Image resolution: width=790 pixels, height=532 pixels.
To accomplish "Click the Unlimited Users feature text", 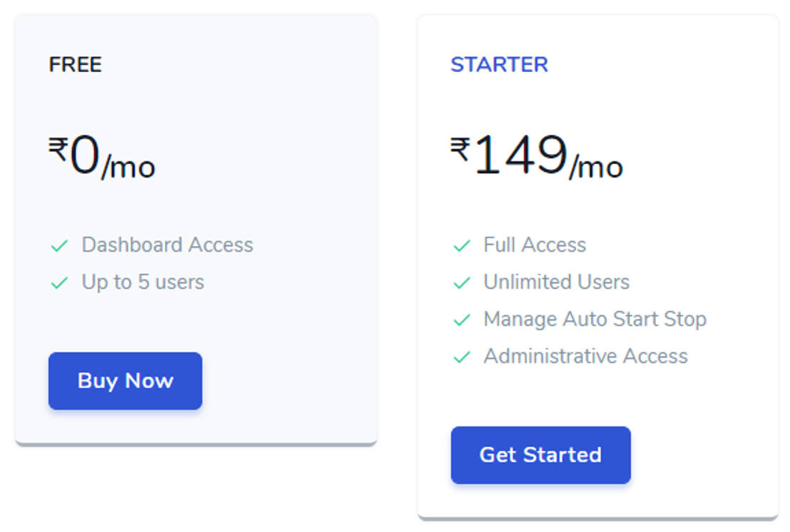I will click(x=556, y=282).
